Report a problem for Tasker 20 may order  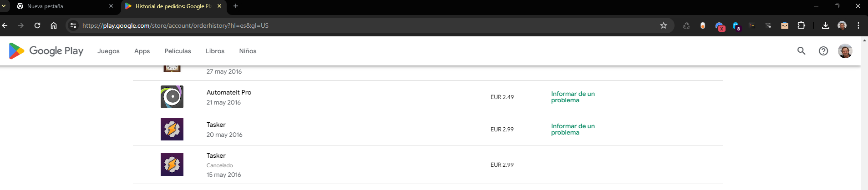coord(573,129)
